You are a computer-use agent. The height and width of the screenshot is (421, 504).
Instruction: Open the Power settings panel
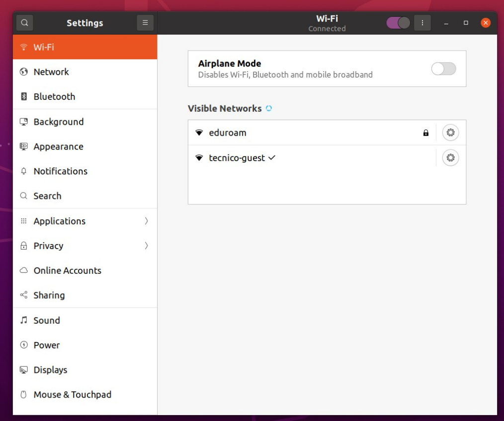[85, 345]
